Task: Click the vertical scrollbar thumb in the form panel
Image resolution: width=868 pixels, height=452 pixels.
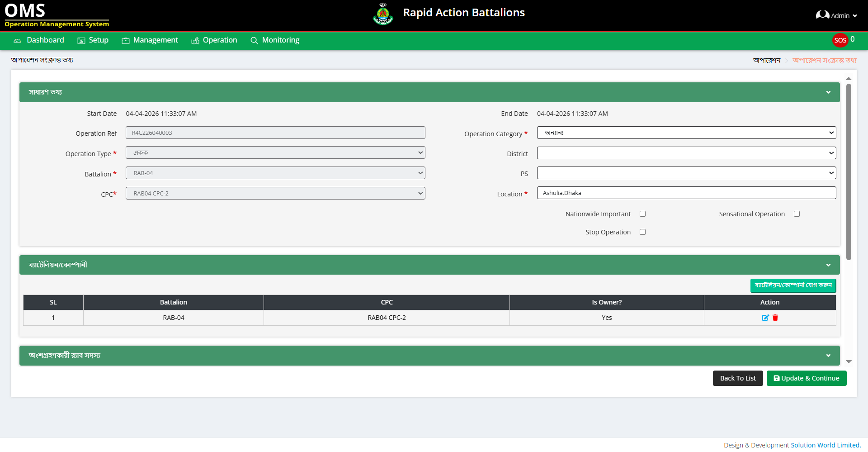Action: (849, 172)
